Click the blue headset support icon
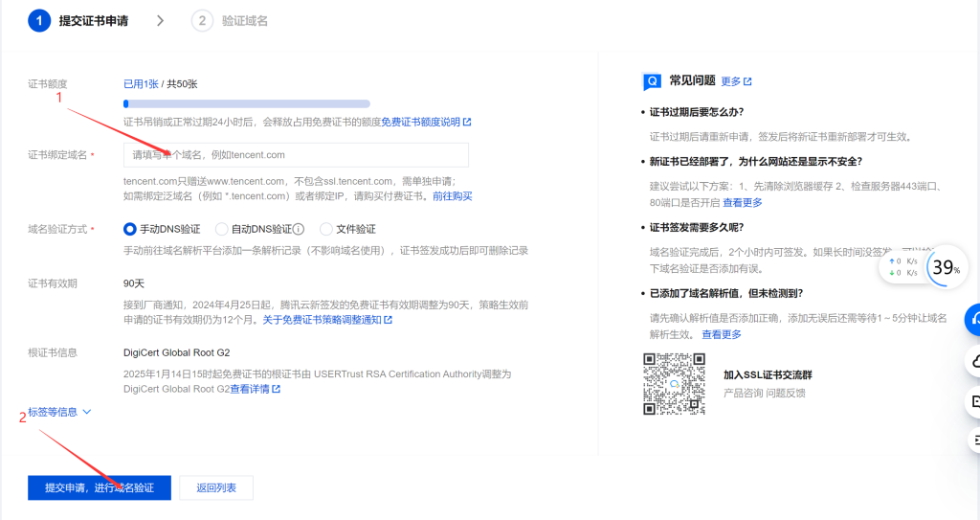980x520 pixels. pos(971,320)
